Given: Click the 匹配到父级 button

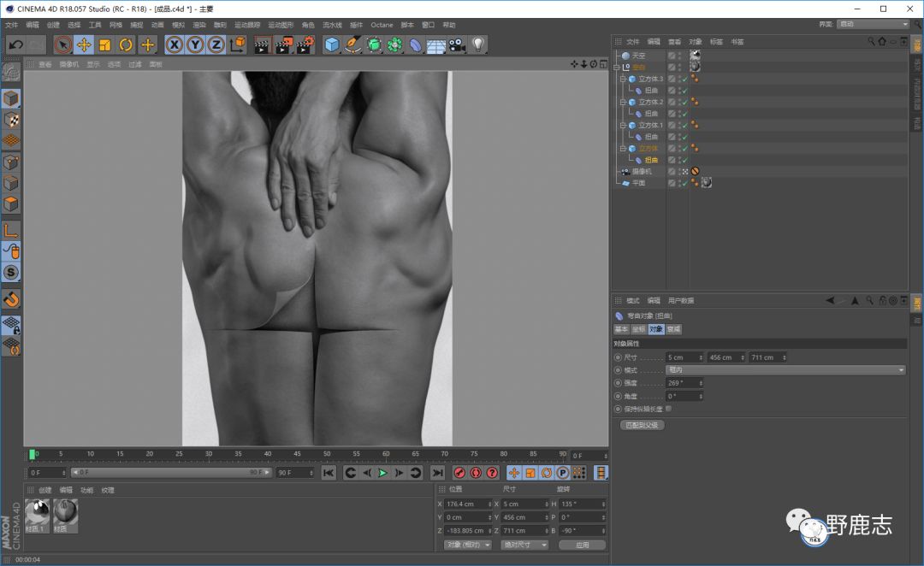Looking at the screenshot, I should pyautogui.click(x=642, y=425).
